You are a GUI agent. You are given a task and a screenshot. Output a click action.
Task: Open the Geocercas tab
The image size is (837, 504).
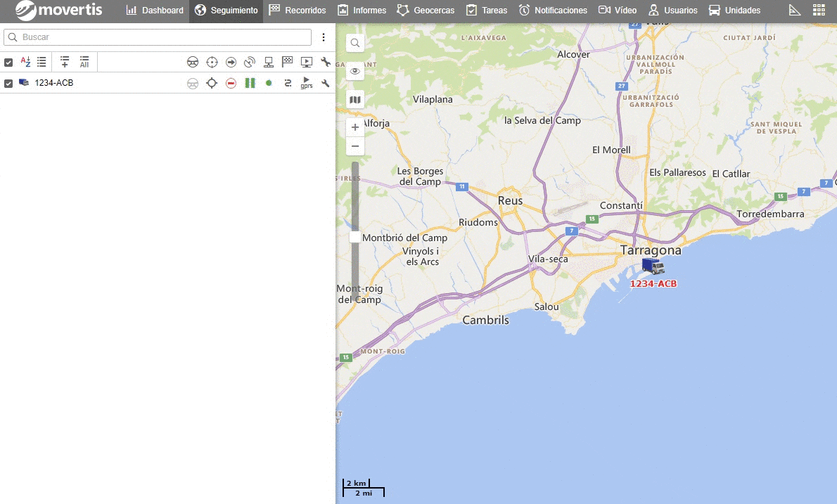pyautogui.click(x=426, y=11)
